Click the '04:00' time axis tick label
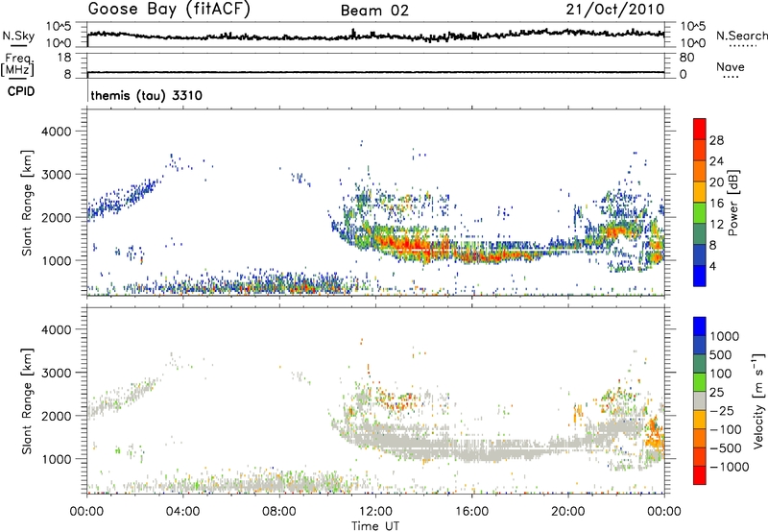768x532 pixels. pos(183,512)
